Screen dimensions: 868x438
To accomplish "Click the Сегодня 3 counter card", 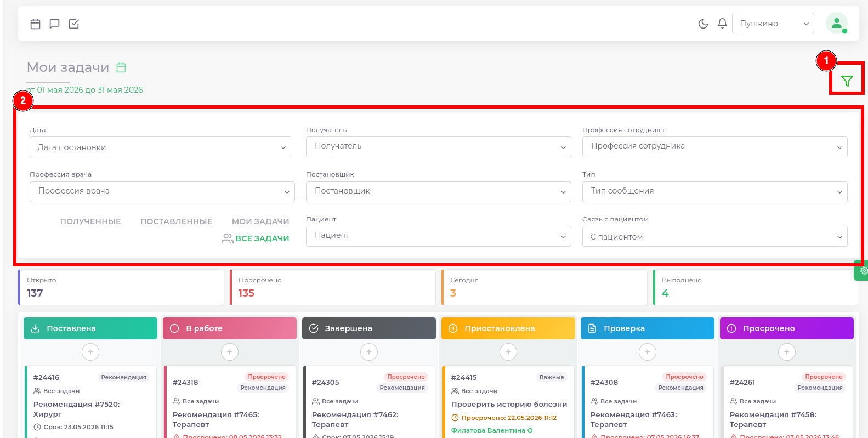I will (544, 287).
